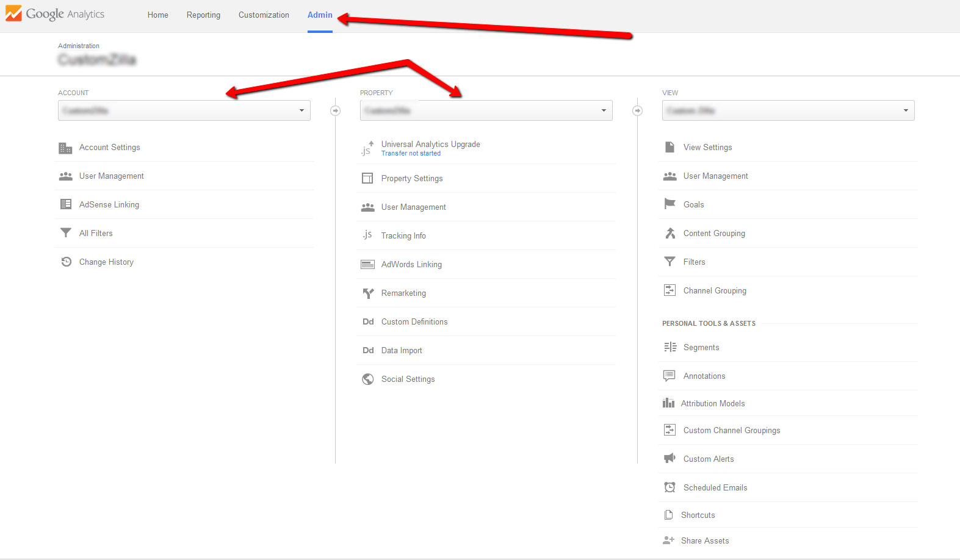
Task: Click the Content Grouping icon
Action: click(x=670, y=233)
